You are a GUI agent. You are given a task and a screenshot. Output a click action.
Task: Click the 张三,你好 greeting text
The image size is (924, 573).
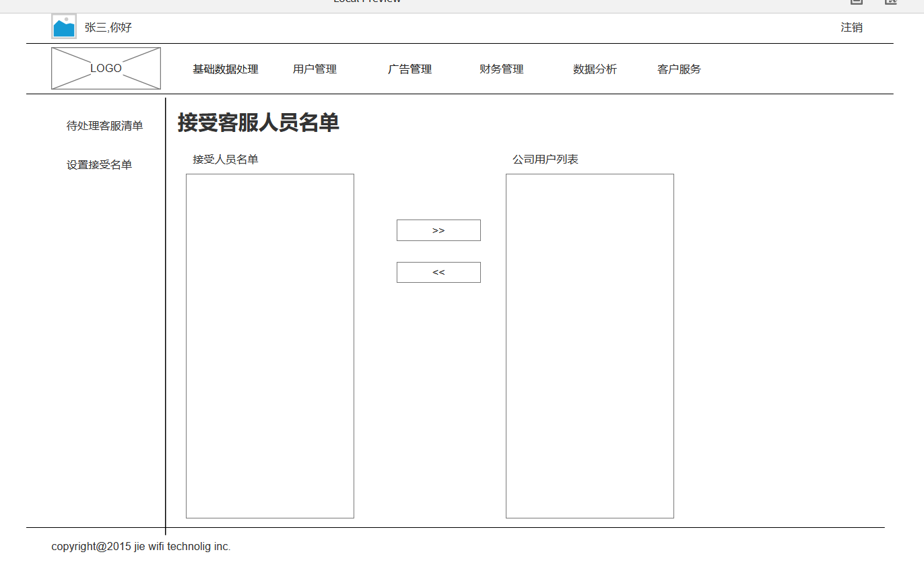[108, 28]
